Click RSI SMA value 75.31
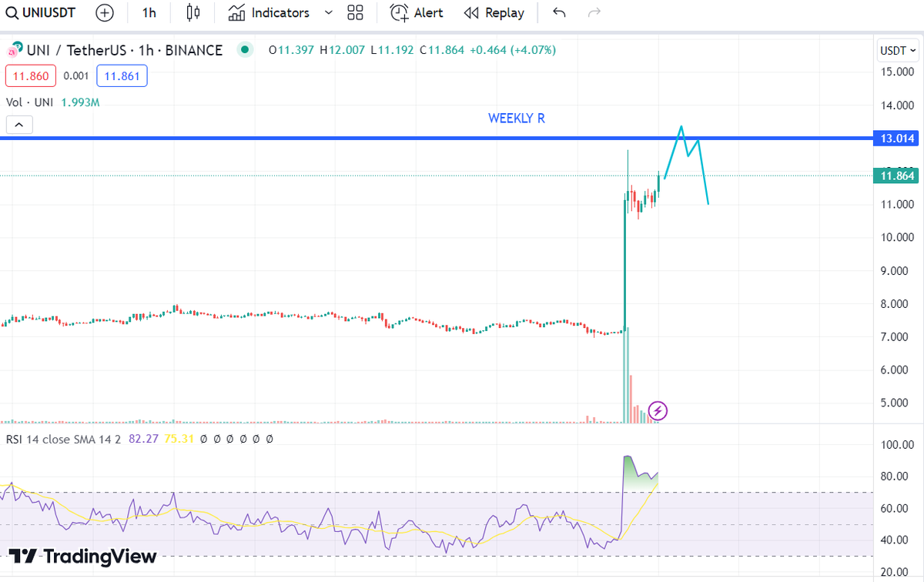924x582 pixels. [180, 439]
